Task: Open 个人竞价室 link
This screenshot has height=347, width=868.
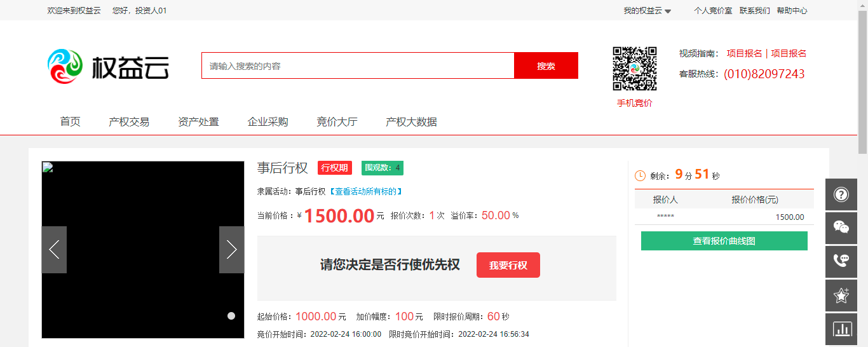Action: click(713, 10)
